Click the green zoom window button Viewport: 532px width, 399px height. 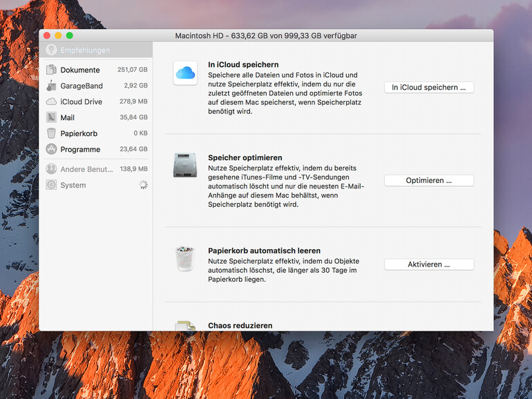point(70,35)
